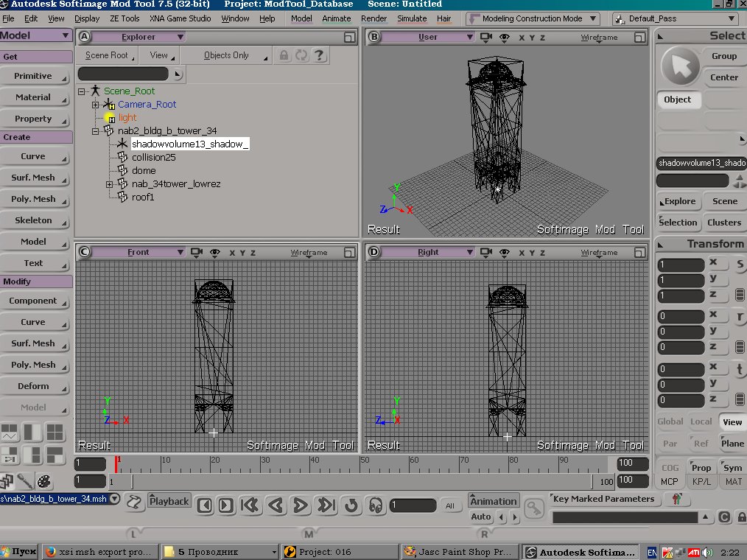Maximize the Explorer view A
The image size is (747, 560).
click(350, 37)
